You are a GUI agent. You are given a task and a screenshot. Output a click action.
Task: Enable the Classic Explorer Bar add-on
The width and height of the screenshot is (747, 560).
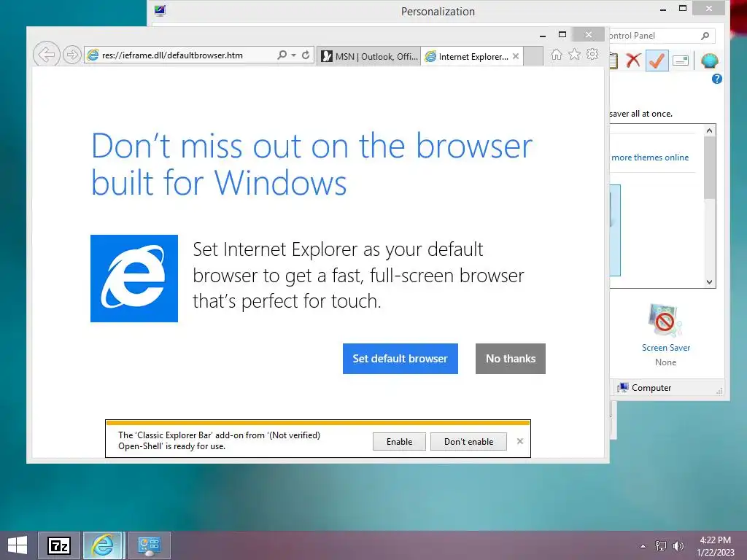tap(399, 442)
